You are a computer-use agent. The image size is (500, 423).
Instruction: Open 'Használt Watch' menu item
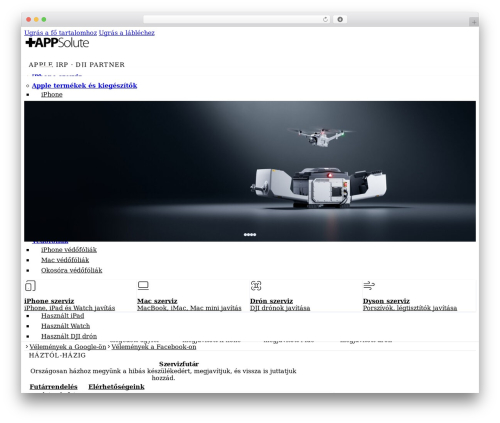(x=66, y=326)
